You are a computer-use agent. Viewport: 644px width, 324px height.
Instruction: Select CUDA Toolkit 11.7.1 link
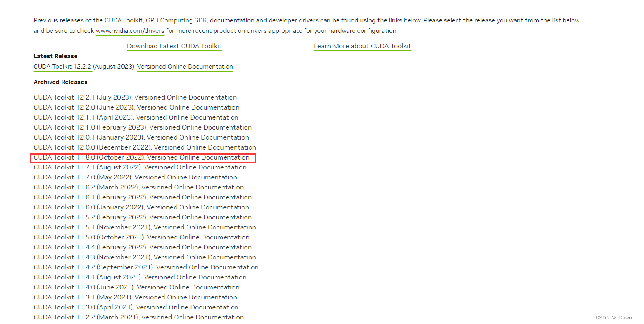64,167
